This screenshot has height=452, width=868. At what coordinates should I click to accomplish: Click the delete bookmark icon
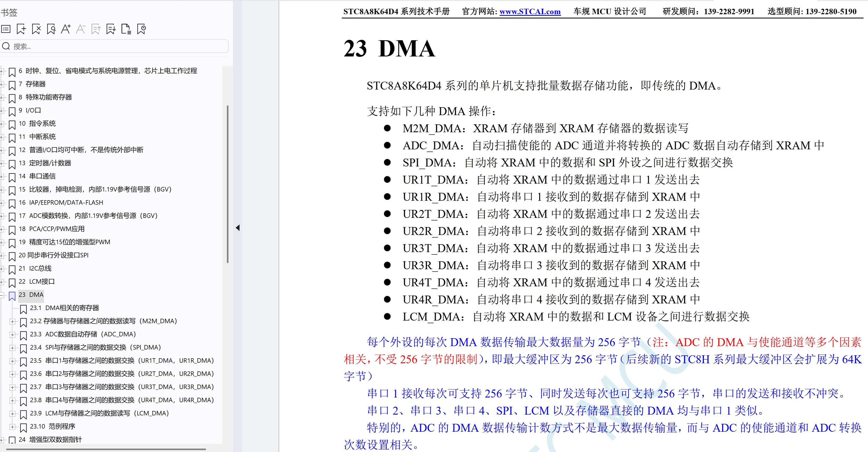tap(36, 29)
